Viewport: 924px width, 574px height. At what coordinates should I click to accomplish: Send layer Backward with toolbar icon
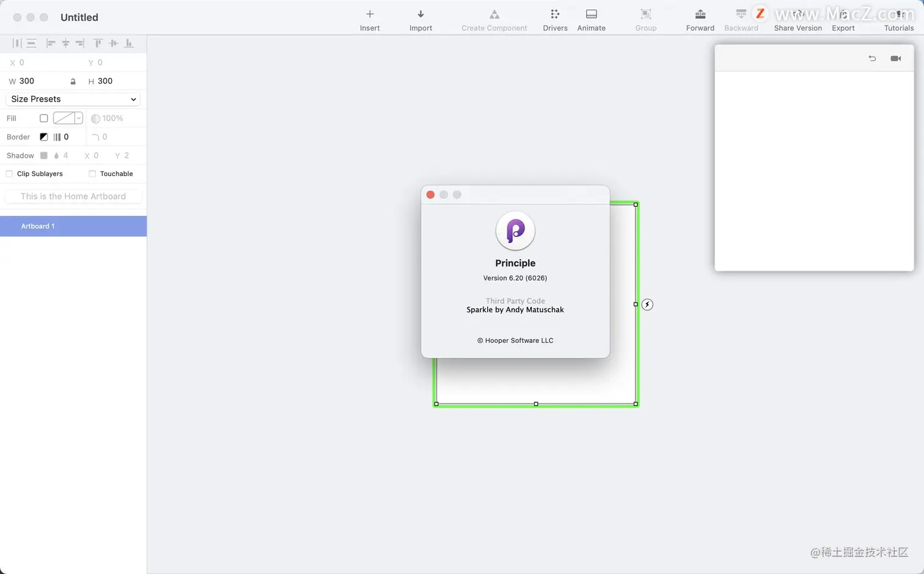coord(741,14)
